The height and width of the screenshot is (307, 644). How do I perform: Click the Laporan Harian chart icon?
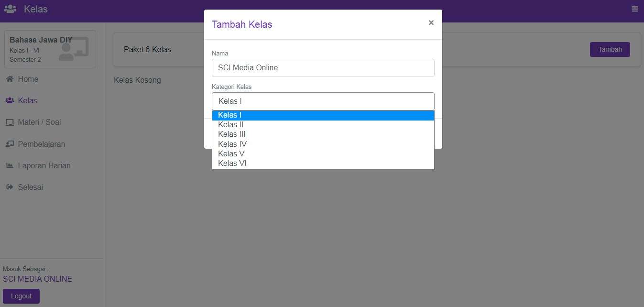pos(10,166)
